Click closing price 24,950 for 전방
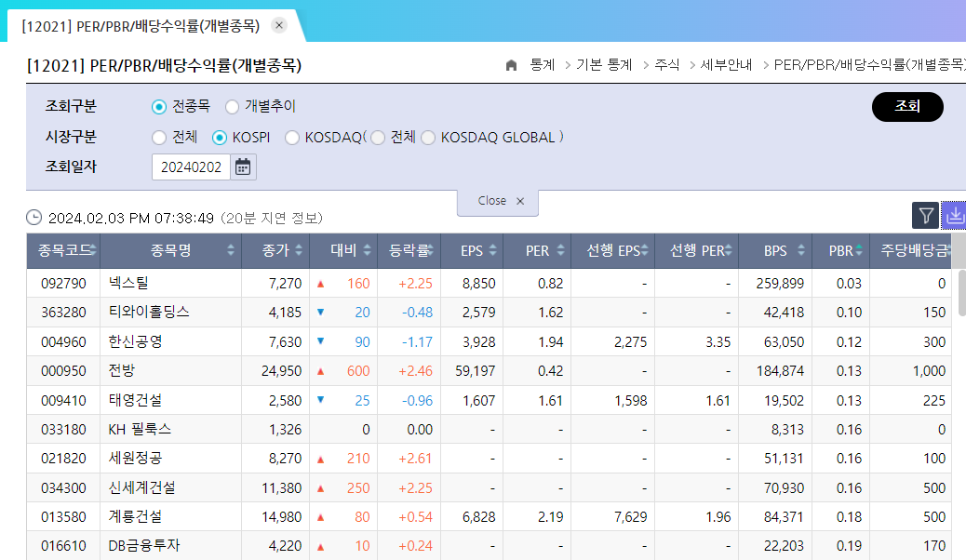Viewport: 966px width, 560px height. 282,371
